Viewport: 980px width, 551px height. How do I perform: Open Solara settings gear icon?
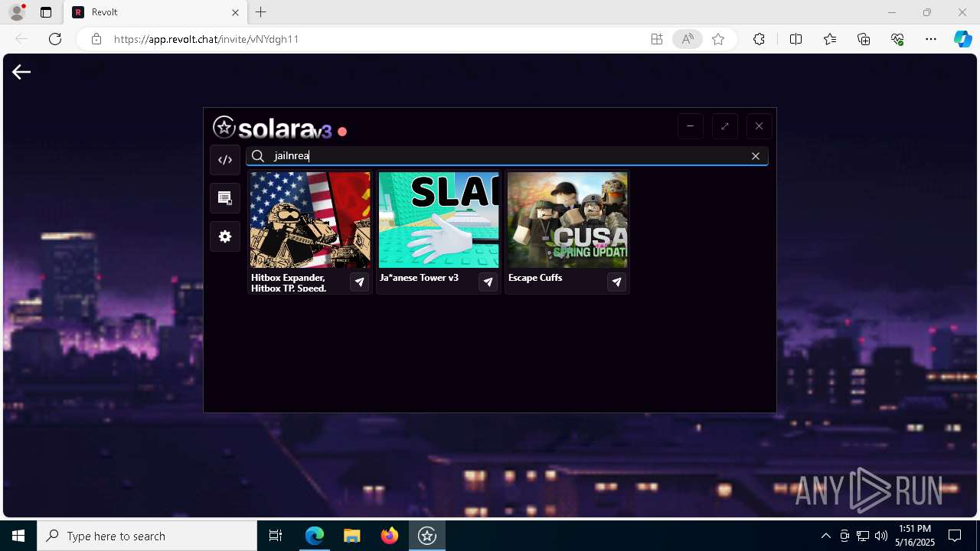pos(225,236)
